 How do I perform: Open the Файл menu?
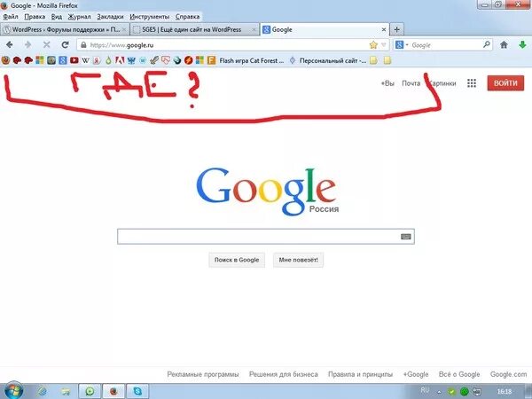11,17
